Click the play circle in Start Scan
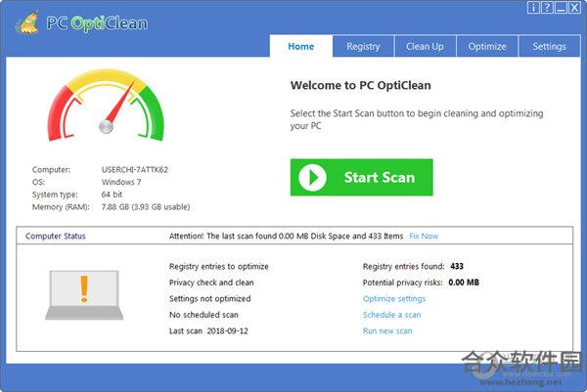 313,178
